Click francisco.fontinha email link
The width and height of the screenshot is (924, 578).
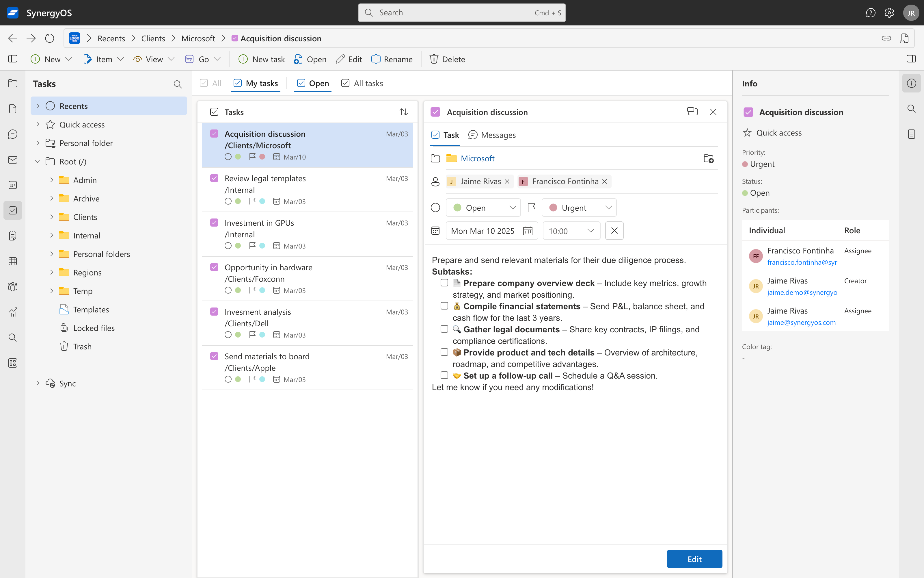[802, 262]
